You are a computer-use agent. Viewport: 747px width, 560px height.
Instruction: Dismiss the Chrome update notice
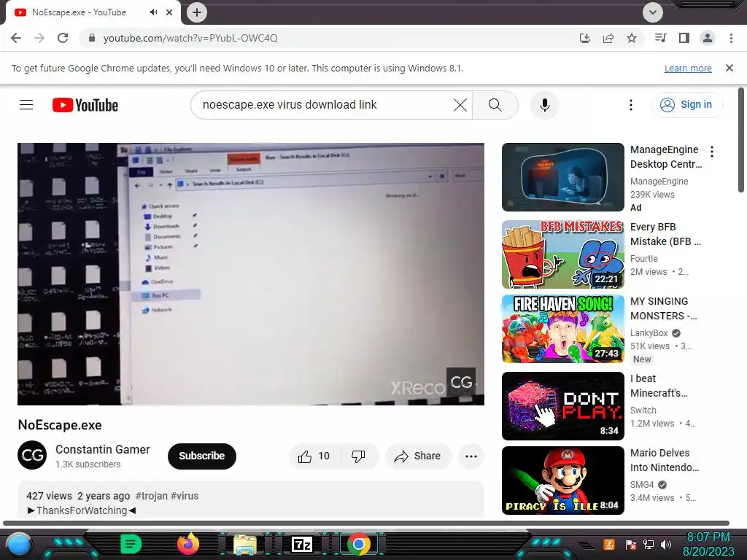pyautogui.click(x=729, y=68)
